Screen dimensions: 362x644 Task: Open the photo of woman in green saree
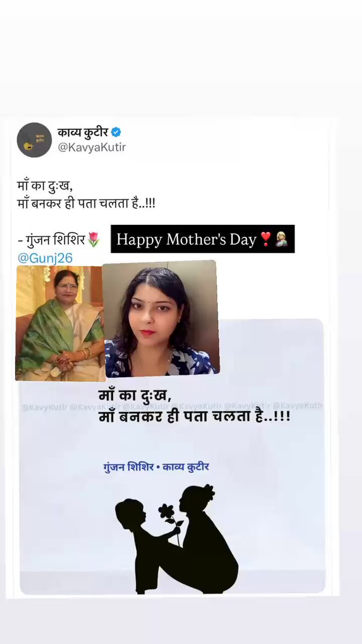(59, 323)
